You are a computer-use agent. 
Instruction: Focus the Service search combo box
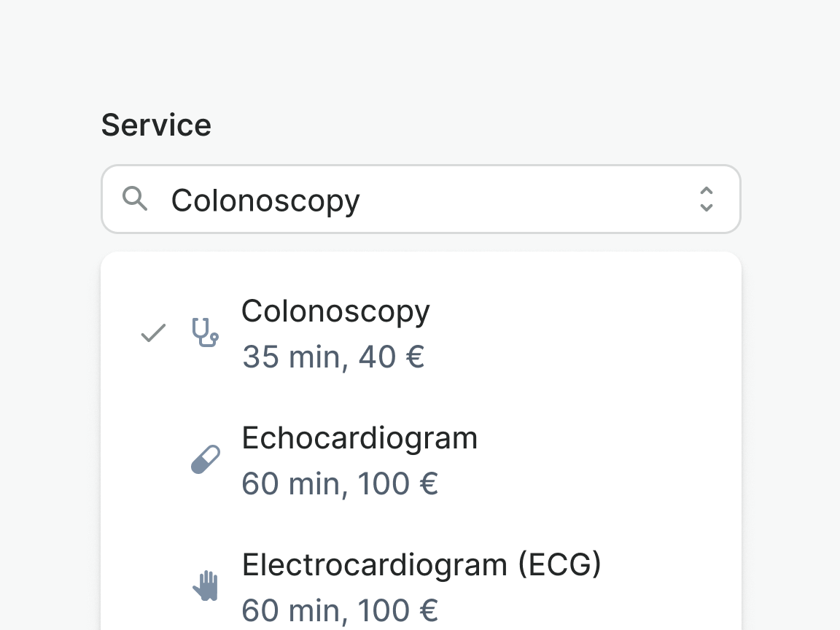pos(510,199)
